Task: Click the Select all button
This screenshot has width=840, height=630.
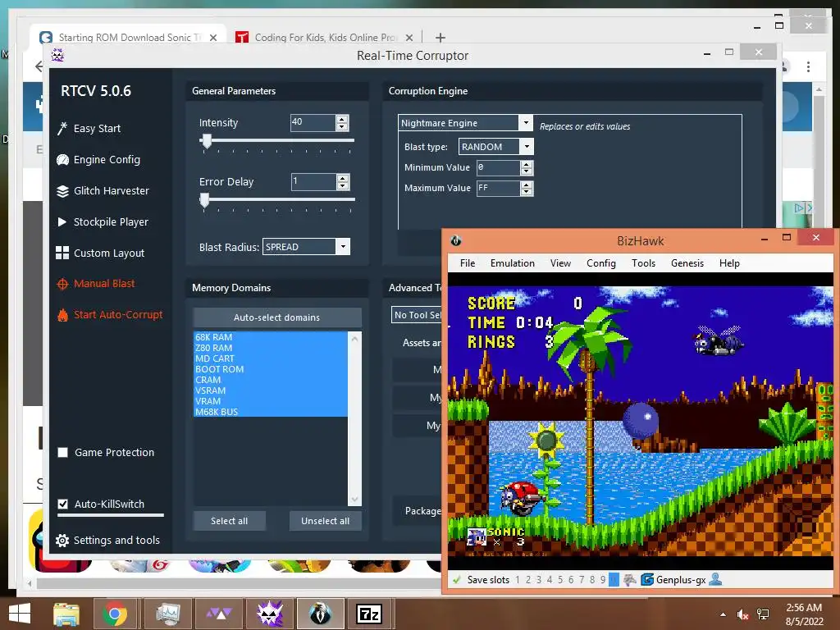Action: (x=230, y=521)
